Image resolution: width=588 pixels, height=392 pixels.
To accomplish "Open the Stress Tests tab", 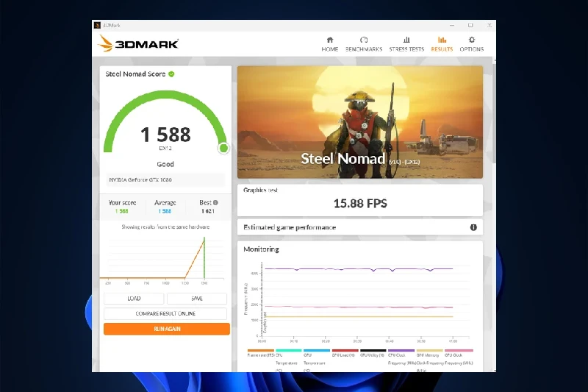I will [406, 44].
